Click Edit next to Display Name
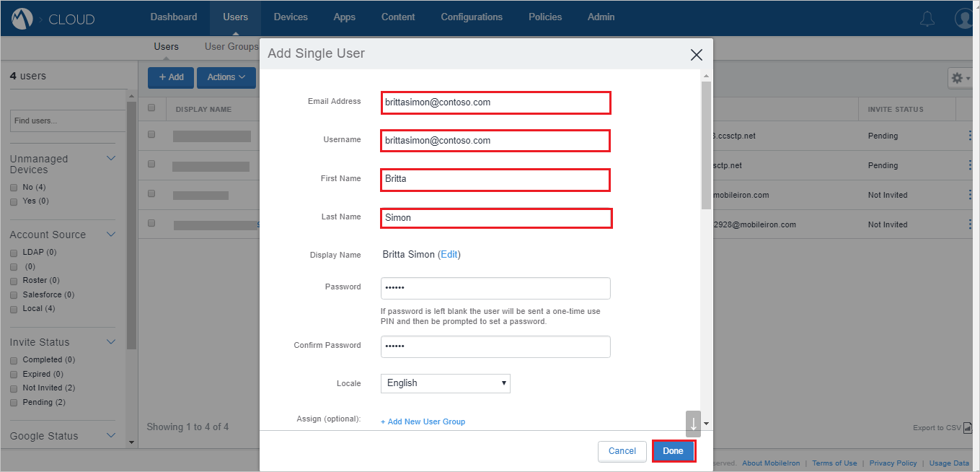The width and height of the screenshot is (980, 472). [x=449, y=255]
